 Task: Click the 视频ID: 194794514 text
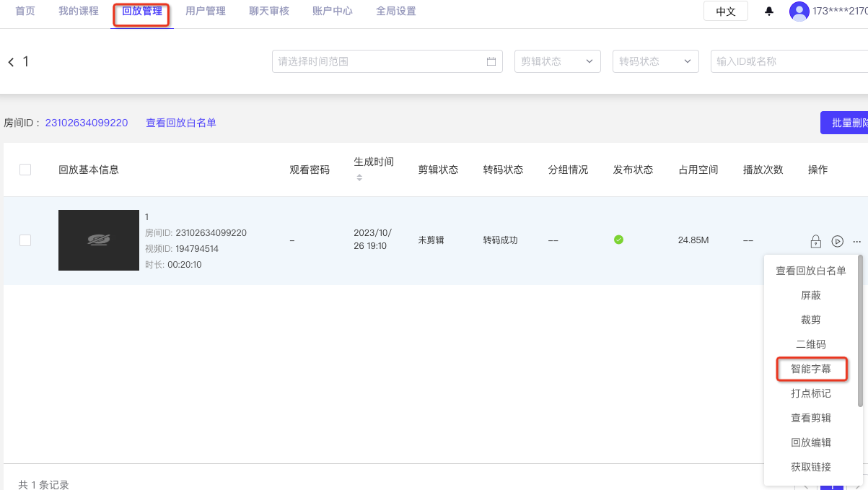click(x=182, y=249)
